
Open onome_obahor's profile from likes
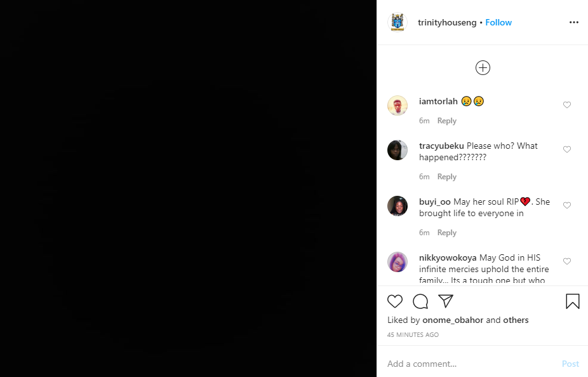point(453,320)
